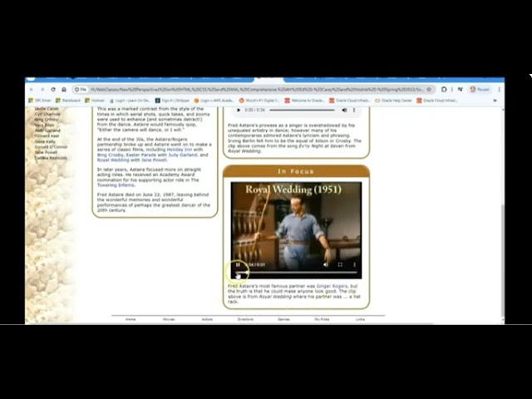
Task: Enter fullscreen on the Royal Wedding video
Action: point(340,264)
